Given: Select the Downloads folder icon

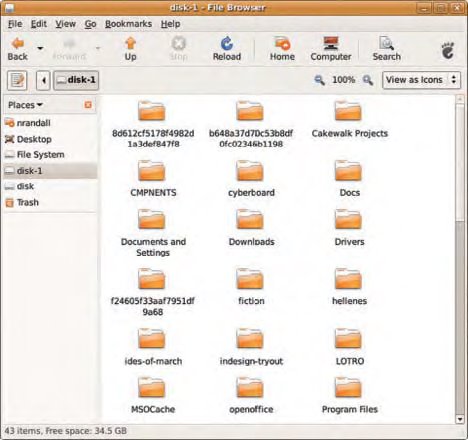Looking at the screenshot, I should tap(250, 219).
